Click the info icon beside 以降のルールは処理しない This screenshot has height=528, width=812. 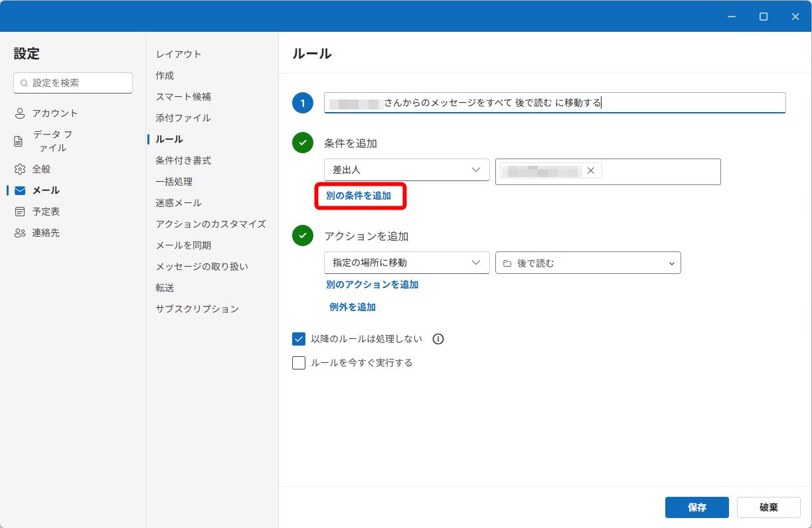click(438, 339)
